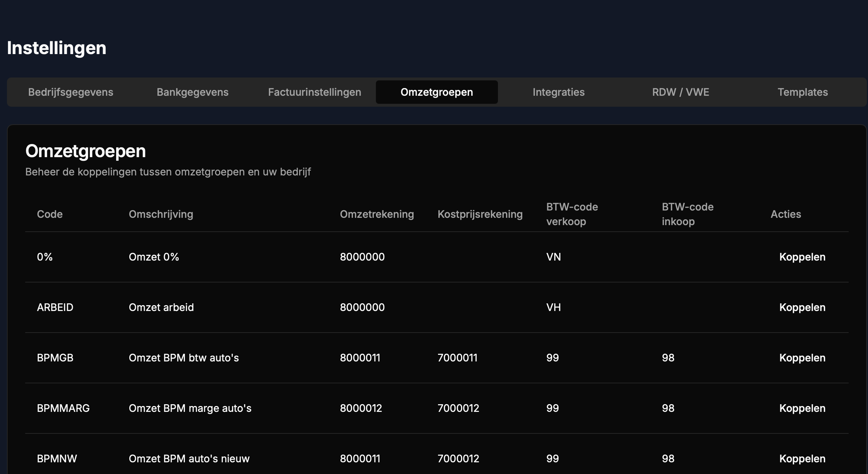This screenshot has width=868, height=474.
Task: Open the Integraties tab
Action: pos(559,92)
